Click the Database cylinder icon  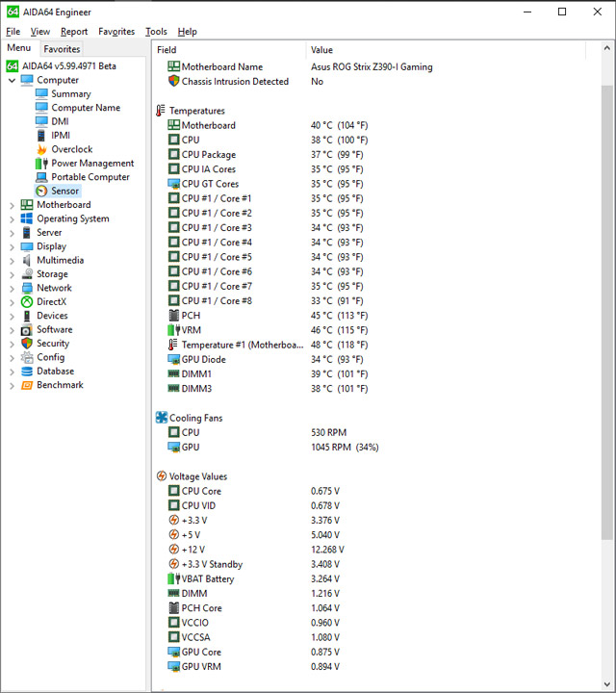coord(27,372)
